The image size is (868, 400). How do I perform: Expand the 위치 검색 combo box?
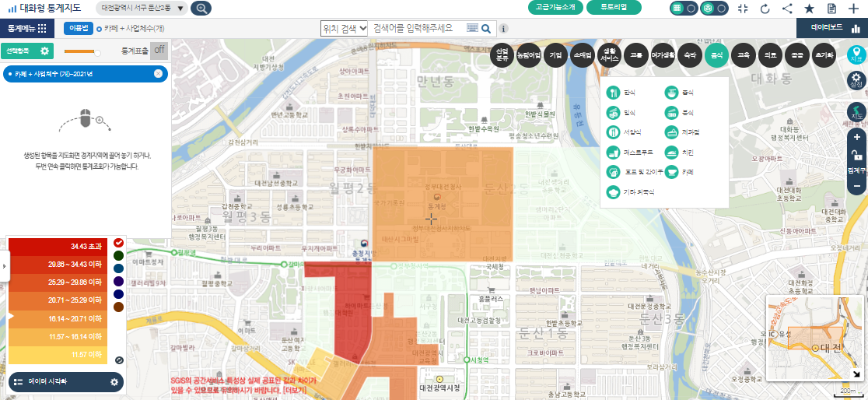click(345, 28)
